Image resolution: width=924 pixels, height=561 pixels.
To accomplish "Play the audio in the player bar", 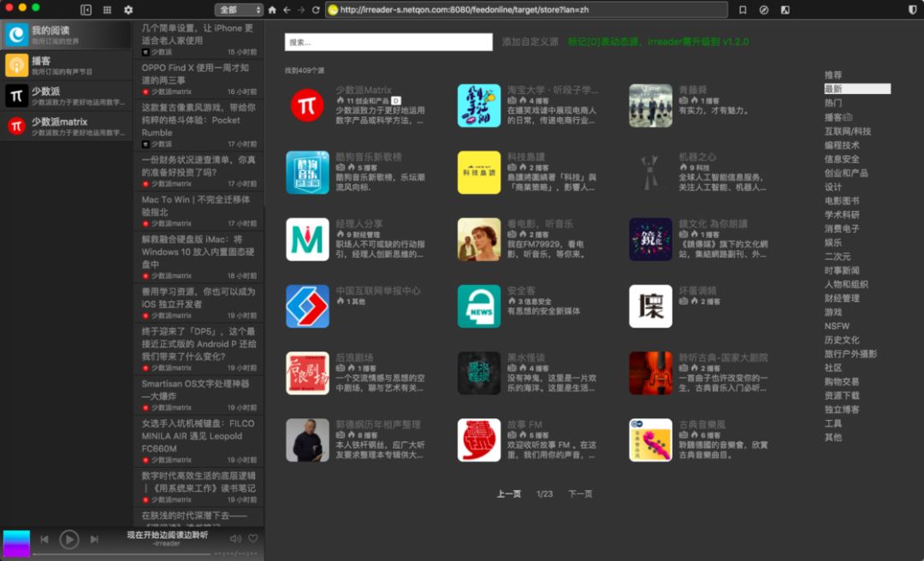I will pos(69,540).
